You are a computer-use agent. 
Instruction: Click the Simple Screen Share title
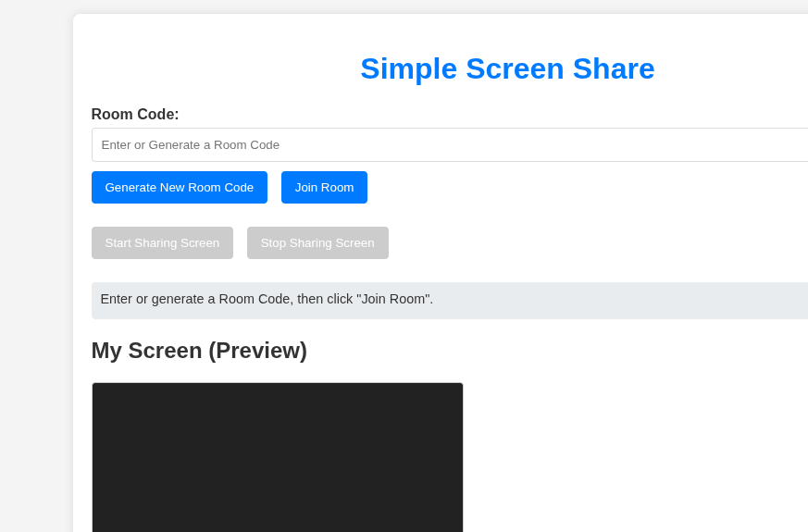pyautogui.click(x=507, y=68)
